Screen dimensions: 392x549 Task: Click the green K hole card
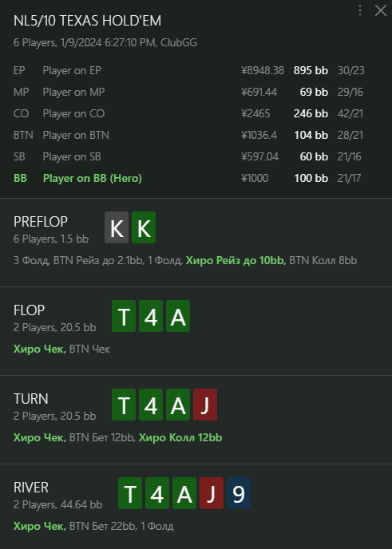coord(144,227)
